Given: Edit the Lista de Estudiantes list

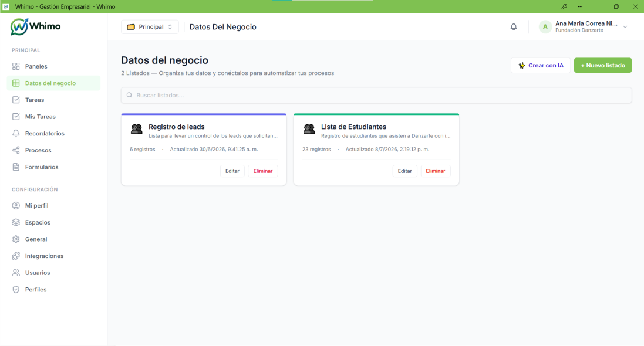Looking at the screenshot, I should pyautogui.click(x=405, y=171).
